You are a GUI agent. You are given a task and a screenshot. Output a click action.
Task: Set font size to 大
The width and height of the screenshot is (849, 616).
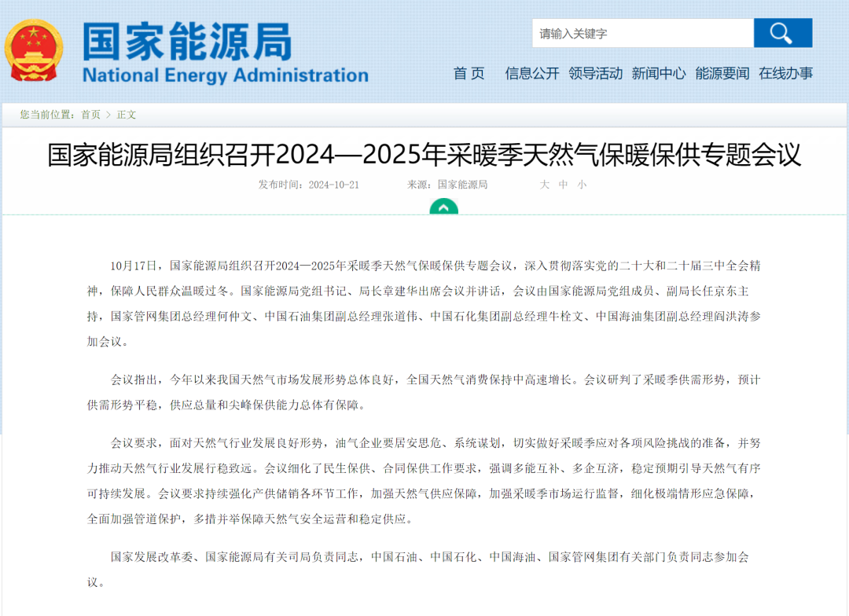544,185
